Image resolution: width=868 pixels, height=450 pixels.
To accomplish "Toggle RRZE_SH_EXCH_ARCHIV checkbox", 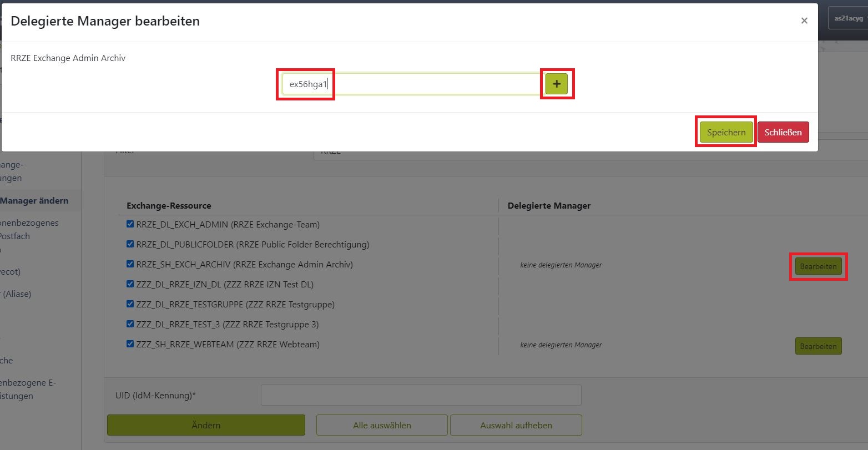I will [130, 264].
